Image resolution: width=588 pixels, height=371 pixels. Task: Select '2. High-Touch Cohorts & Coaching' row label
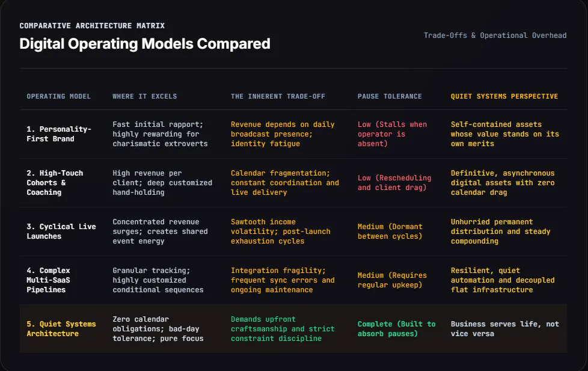(55, 183)
